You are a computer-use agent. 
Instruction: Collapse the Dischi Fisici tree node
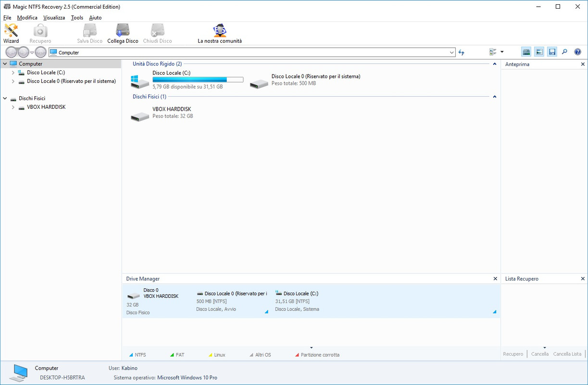pyautogui.click(x=5, y=99)
